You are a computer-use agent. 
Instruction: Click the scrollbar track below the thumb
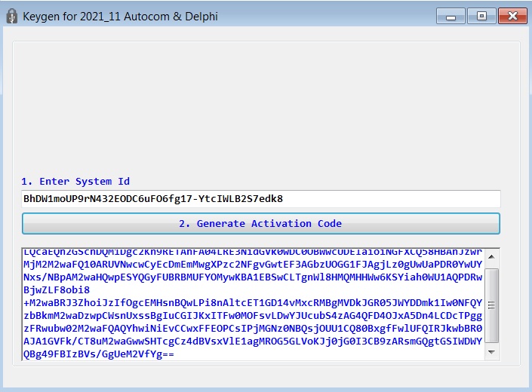491,344
